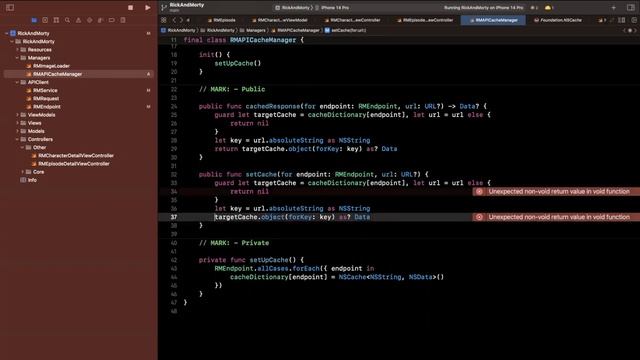
Task: Click the line 37 error message banner
Action: tap(556, 217)
